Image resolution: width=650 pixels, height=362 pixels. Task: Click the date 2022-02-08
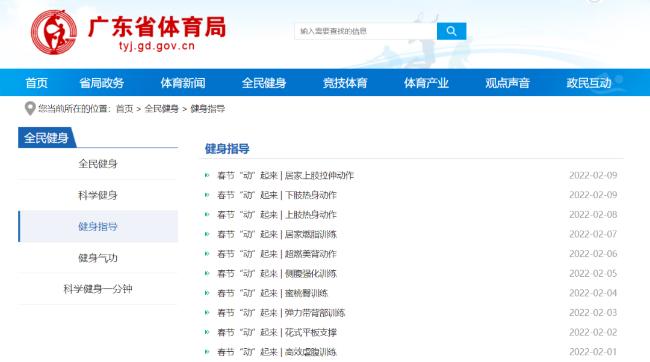[x=593, y=215]
